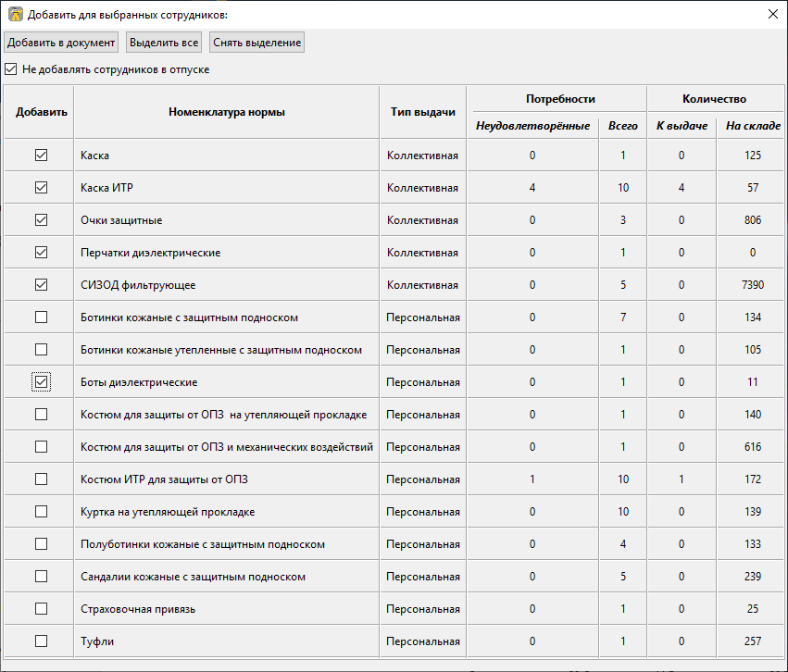
Task: Select the 'Боты диэлектрические' name cell
Action: (227, 381)
